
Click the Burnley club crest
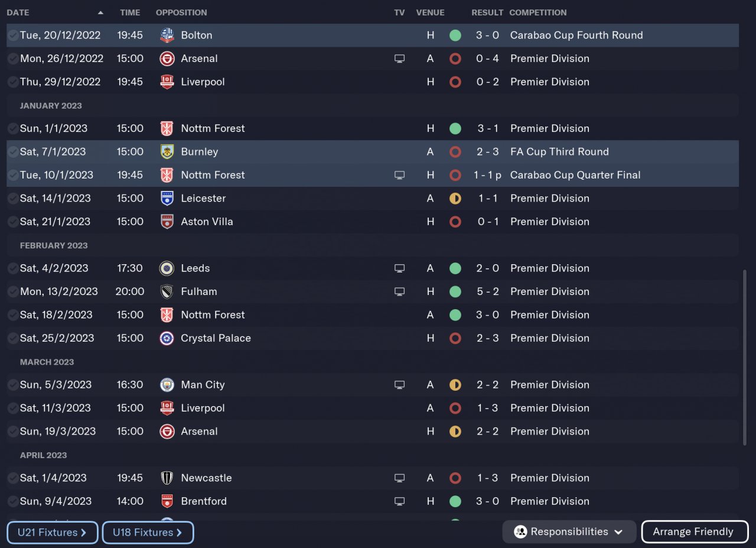tap(167, 152)
